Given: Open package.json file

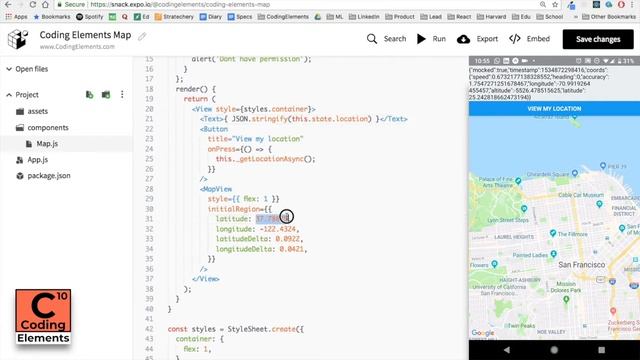Looking at the screenshot, I should pyautogui.click(x=49, y=176).
